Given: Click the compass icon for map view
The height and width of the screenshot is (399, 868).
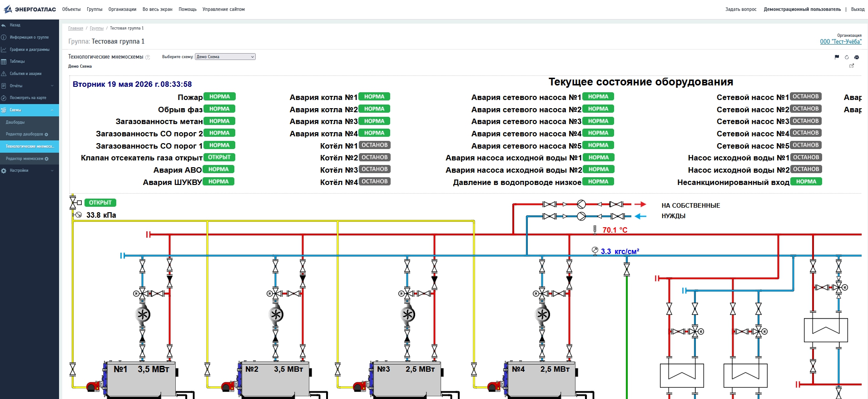Looking at the screenshot, I should click(x=4, y=98).
